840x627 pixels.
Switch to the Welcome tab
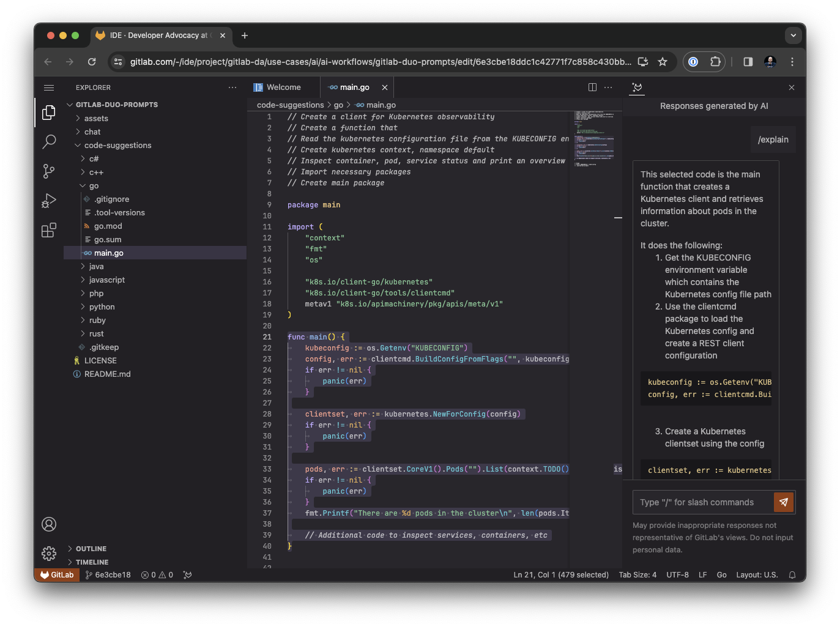coord(283,87)
